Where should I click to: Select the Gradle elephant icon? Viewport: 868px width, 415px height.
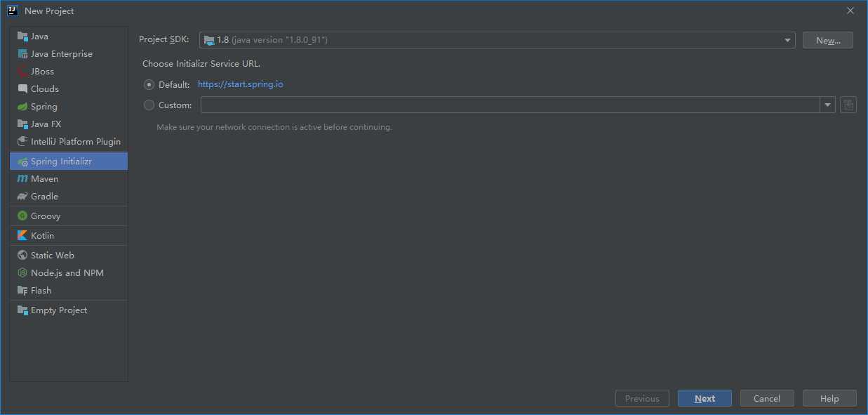pos(22,197)
